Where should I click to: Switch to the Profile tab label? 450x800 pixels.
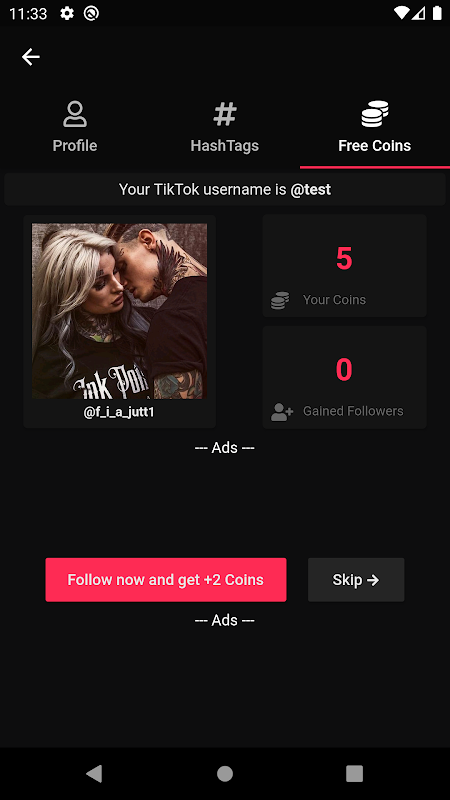coord(75,146)
